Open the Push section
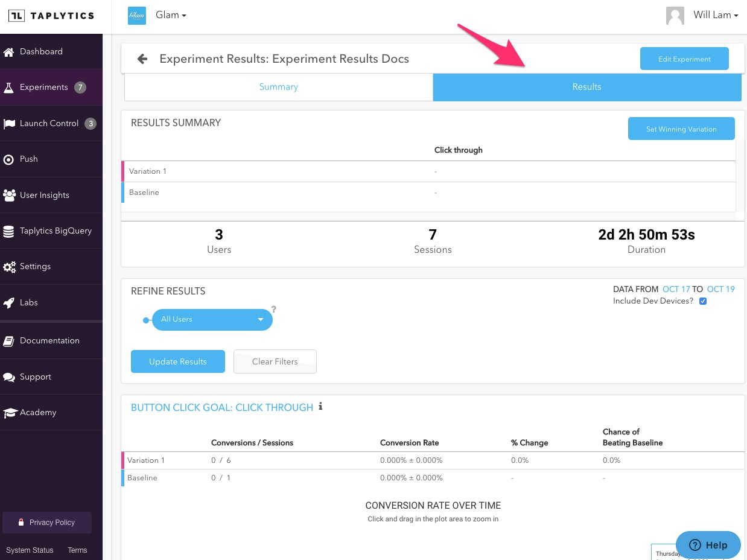The height and width of the screenshot is (560, 747). coord(51,159)
